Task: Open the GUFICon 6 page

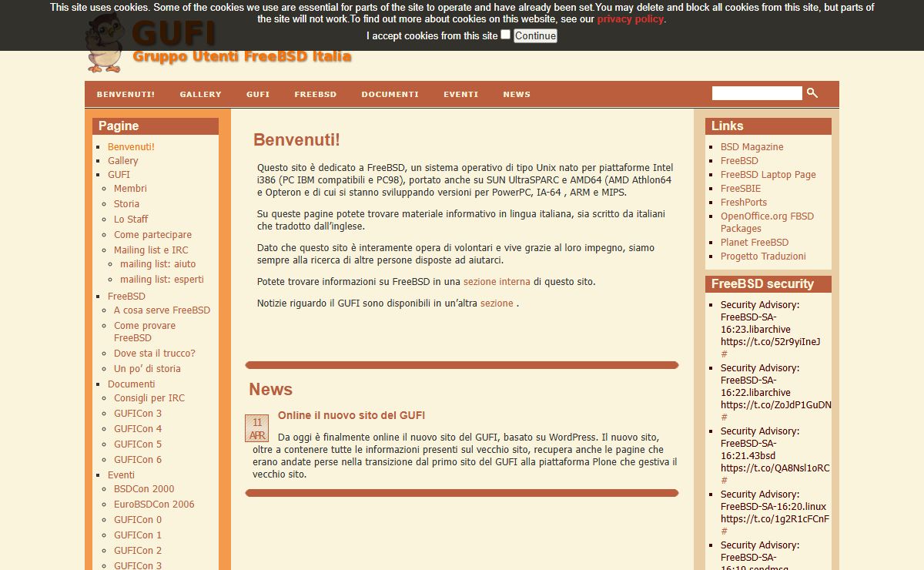Action: pyautogui.click(x=138, y=460)
